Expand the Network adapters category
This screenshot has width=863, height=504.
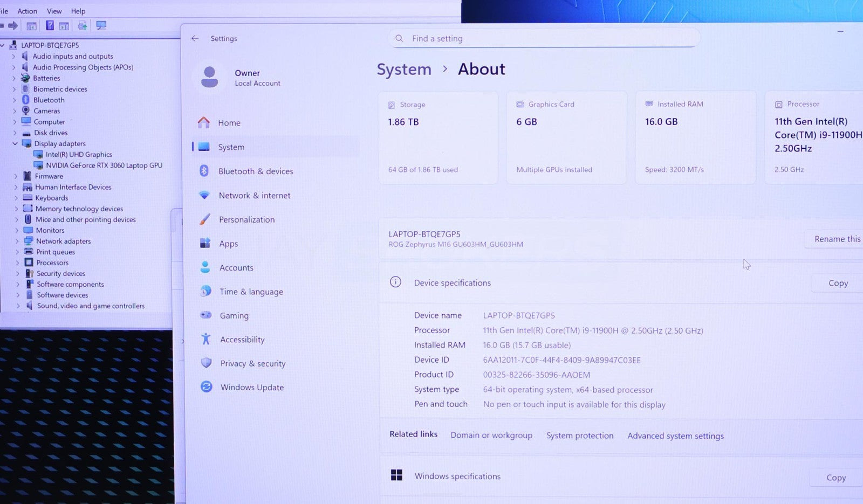point(17,241)
